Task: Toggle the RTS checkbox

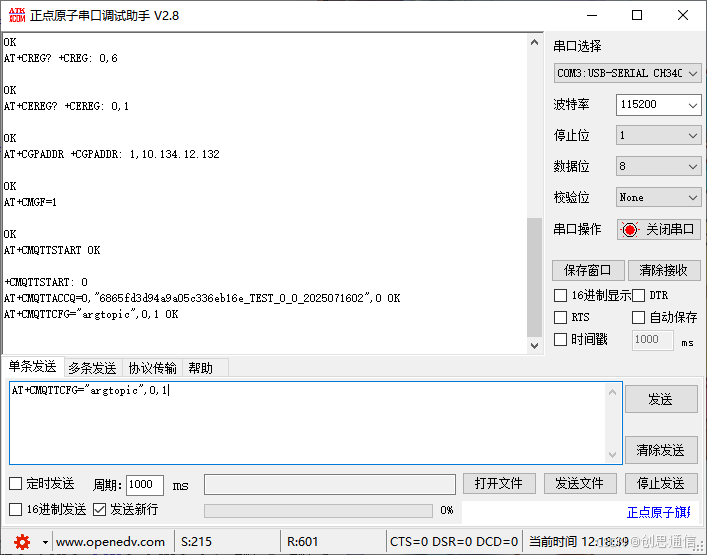Action: (x=560, y=317)
